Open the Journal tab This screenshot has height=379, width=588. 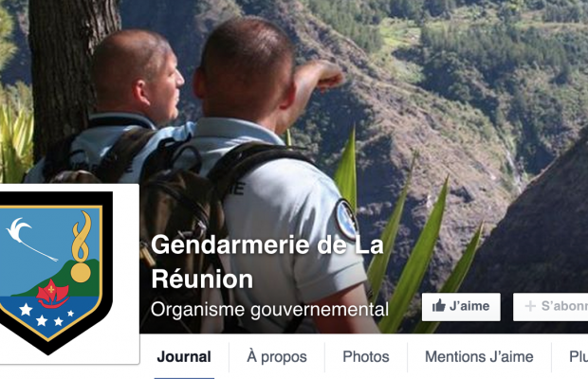[184, 357]
